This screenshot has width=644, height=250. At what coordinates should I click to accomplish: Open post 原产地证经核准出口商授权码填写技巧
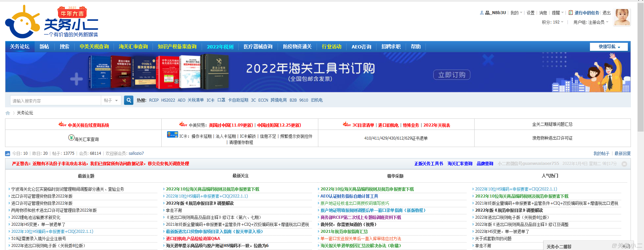point(355,203)
